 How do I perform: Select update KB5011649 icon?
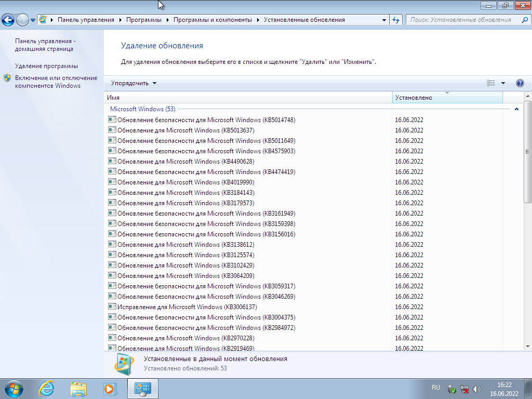(x=112, y=140)
